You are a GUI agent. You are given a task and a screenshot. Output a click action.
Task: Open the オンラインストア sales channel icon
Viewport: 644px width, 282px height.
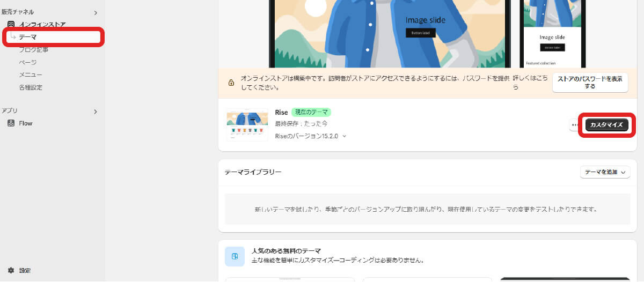point(11,25)
